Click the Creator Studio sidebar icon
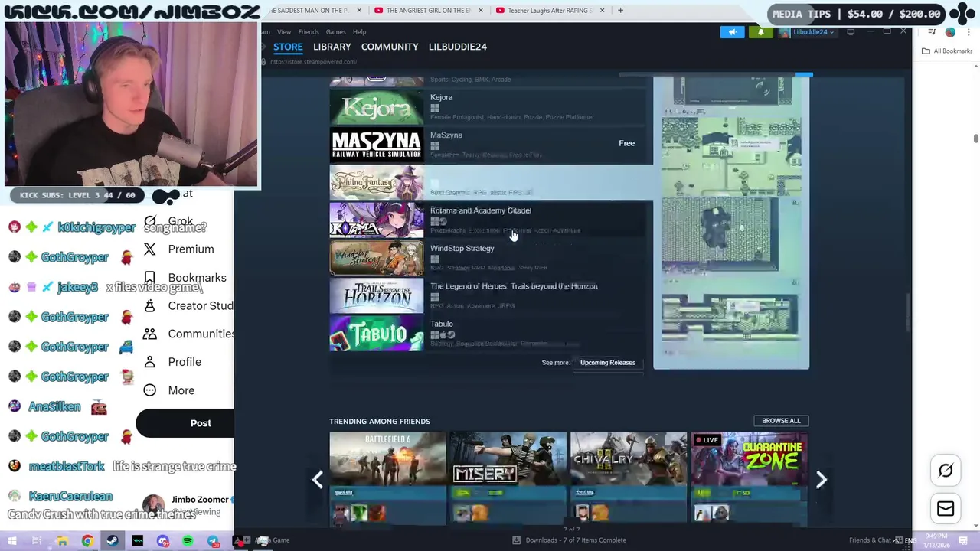The width and height of the screenshot is (980, 551). 150,306
